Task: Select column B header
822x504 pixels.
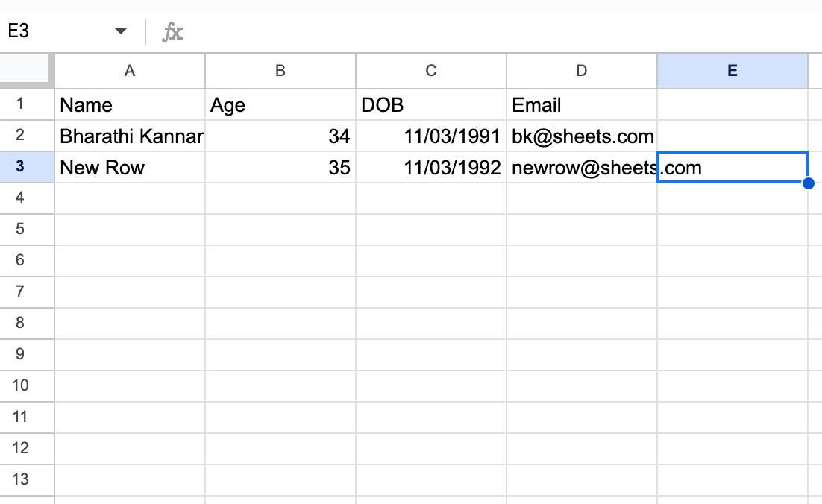Action: [x=280, y=71]
